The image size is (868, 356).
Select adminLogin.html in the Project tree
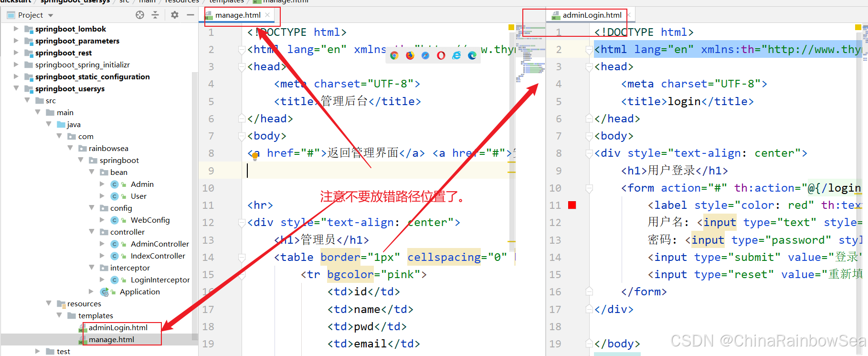click(118, 328)
